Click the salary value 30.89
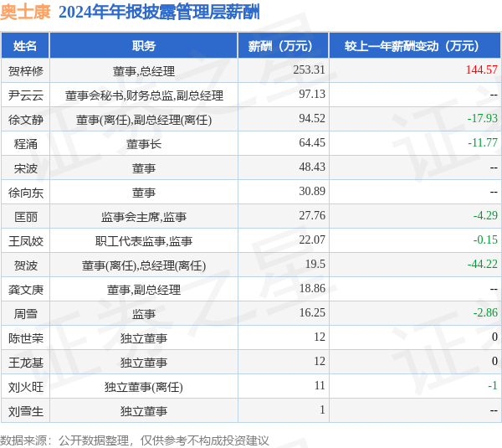 point(312,191)
